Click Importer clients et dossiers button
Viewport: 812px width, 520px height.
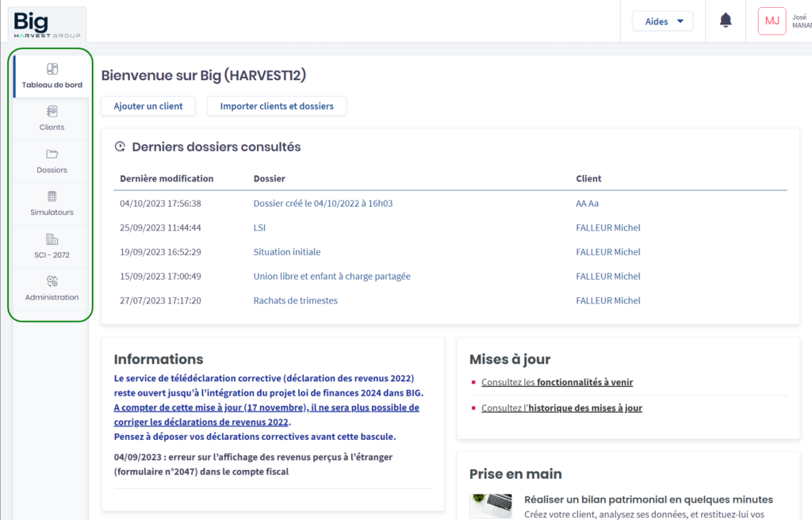coord(277,106)
